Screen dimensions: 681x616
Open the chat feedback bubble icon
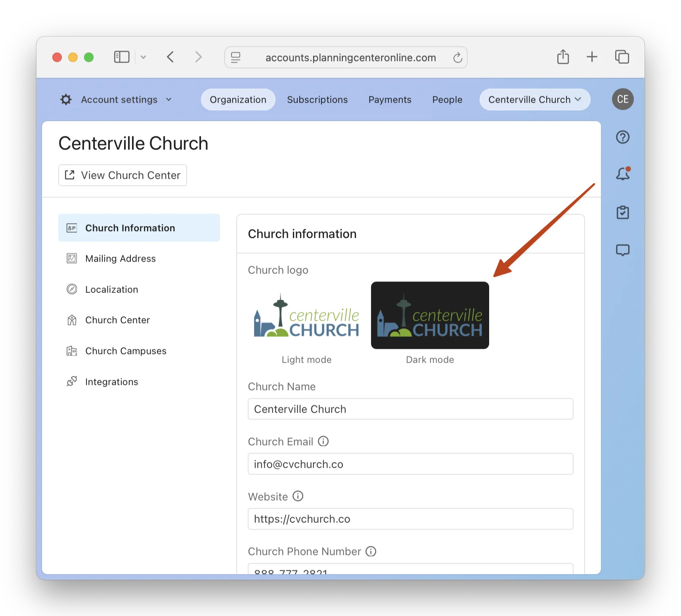pyautogui.click(x=623, y=250)
